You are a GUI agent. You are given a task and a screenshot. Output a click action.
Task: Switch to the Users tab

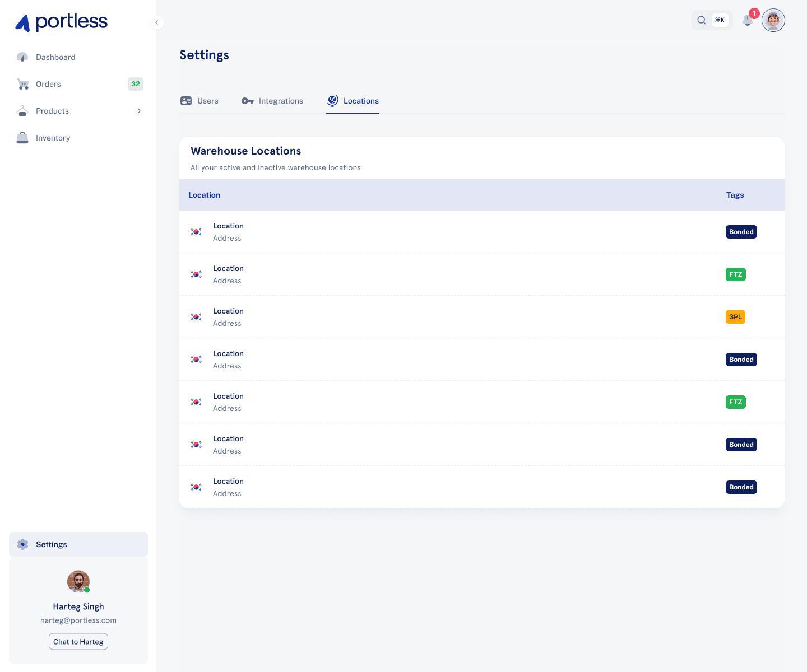click(x=200, y=101)
